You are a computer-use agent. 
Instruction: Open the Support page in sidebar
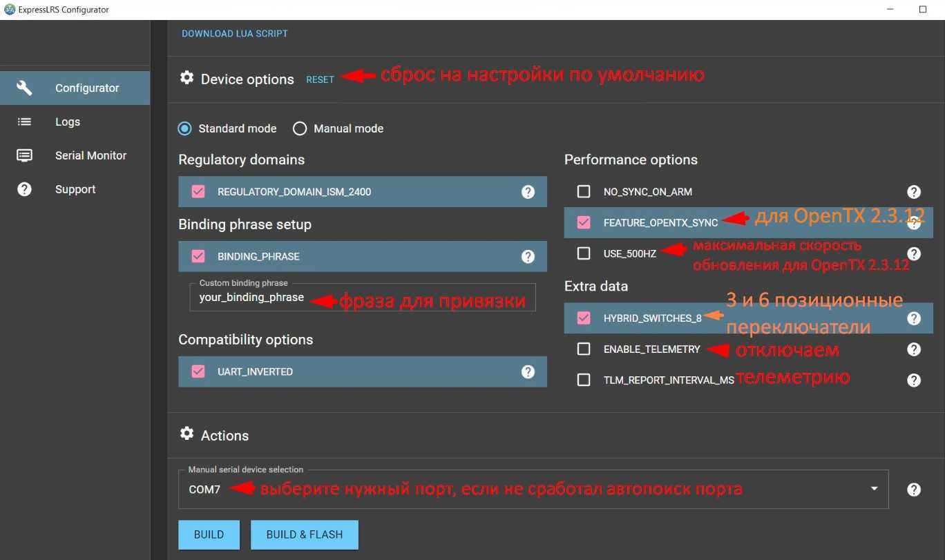(75, 189)
